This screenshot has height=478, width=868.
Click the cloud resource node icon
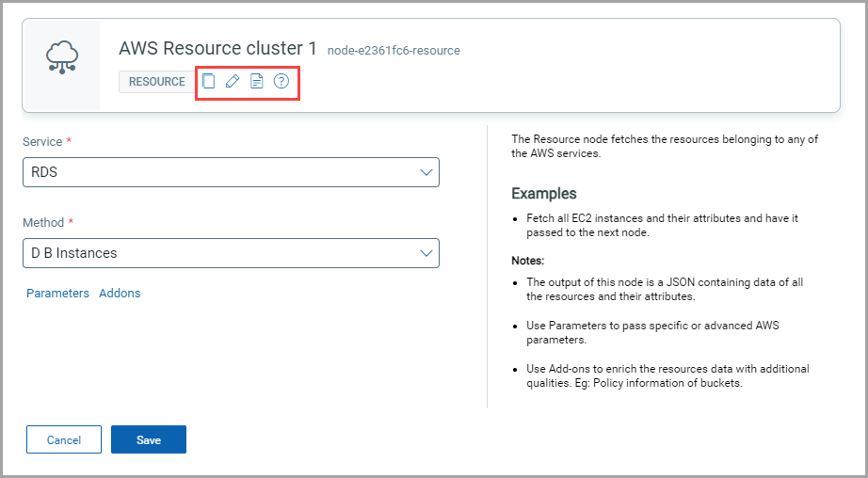tap(62, 57)
